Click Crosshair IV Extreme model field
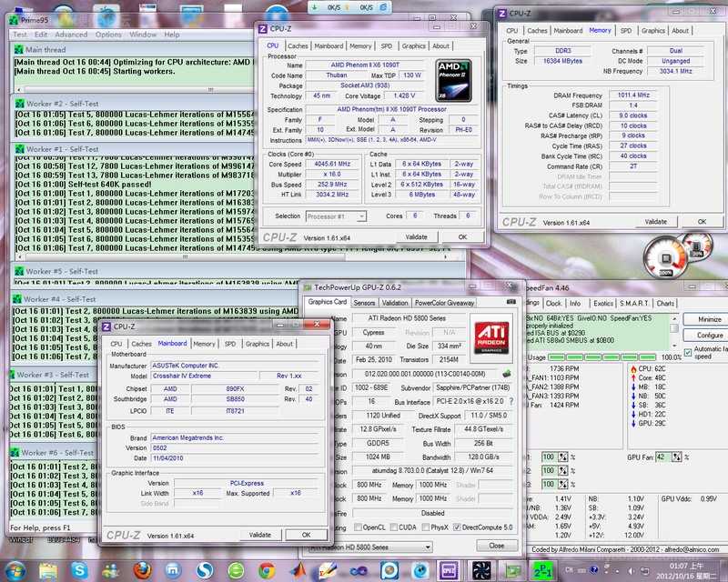The width and height of the screenshot is (728, 582). point(205,376)
